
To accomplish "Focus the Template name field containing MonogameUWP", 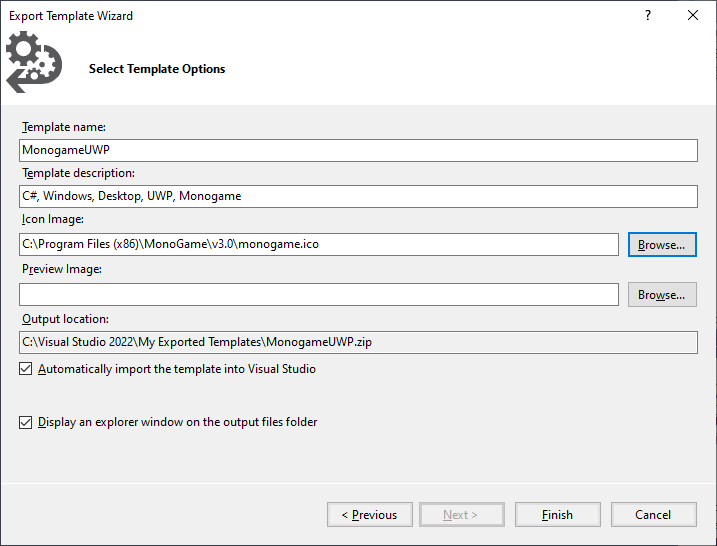I will [x=358, y=150].
